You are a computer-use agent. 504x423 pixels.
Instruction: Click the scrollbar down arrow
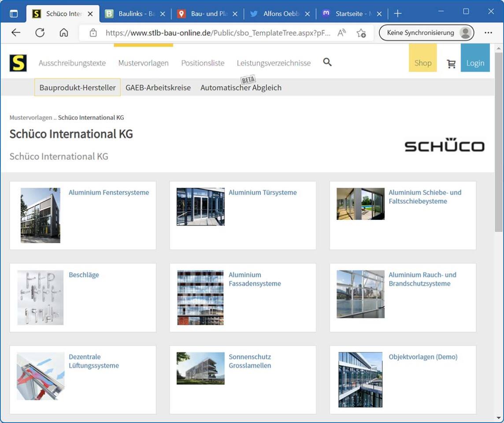point(499,418)
